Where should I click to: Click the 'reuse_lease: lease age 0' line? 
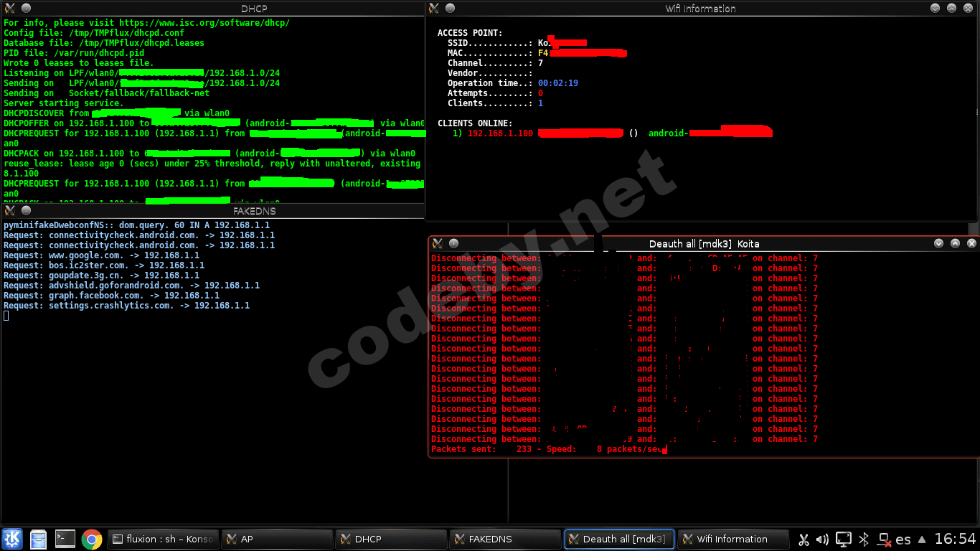pyautogui.click(x=212, y=164)
